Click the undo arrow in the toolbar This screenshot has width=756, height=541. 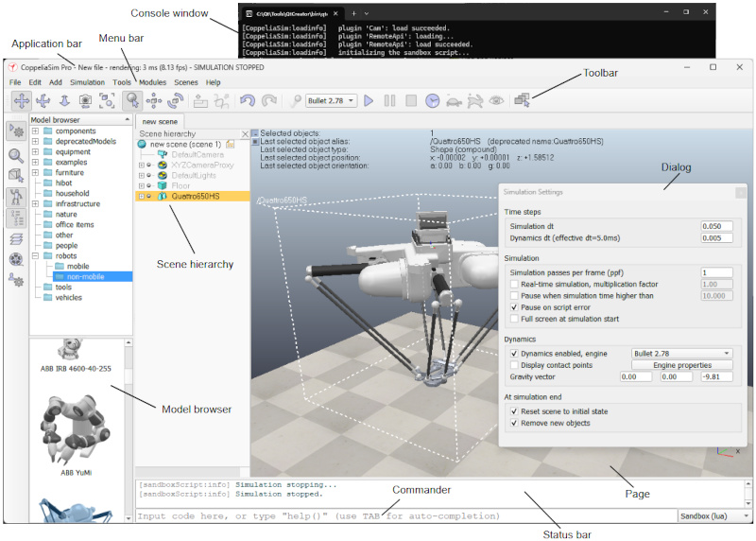point(248,101)
